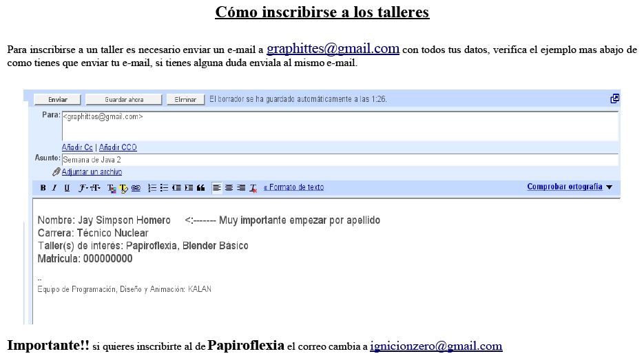
Task: Open the graphittes@gmail.com email link
Action: 333,48
